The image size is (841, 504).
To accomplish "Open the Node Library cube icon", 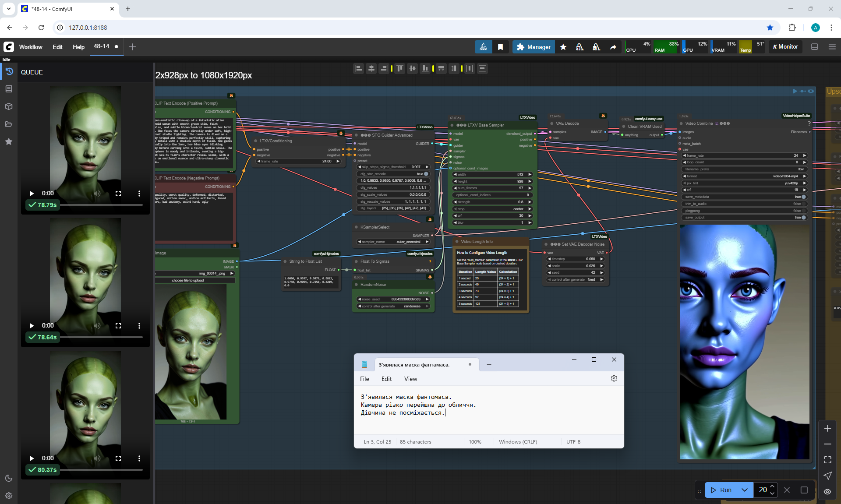I will pos(9,106).
